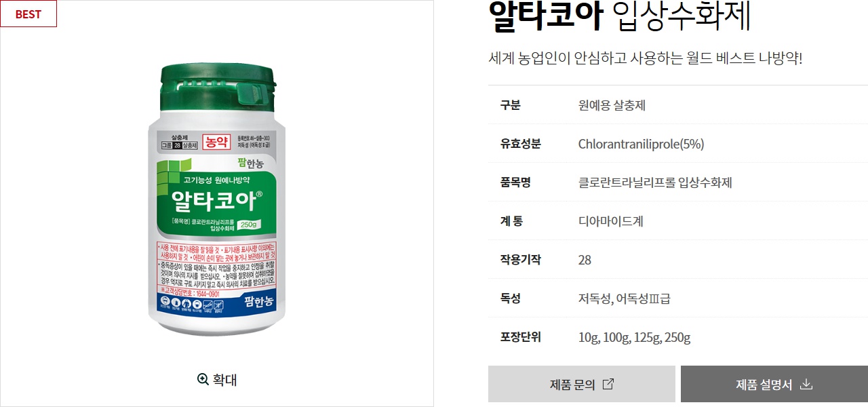Click the 디아마이드계 class value
This screenshot has height=407, width=868.
pos(611,221)
